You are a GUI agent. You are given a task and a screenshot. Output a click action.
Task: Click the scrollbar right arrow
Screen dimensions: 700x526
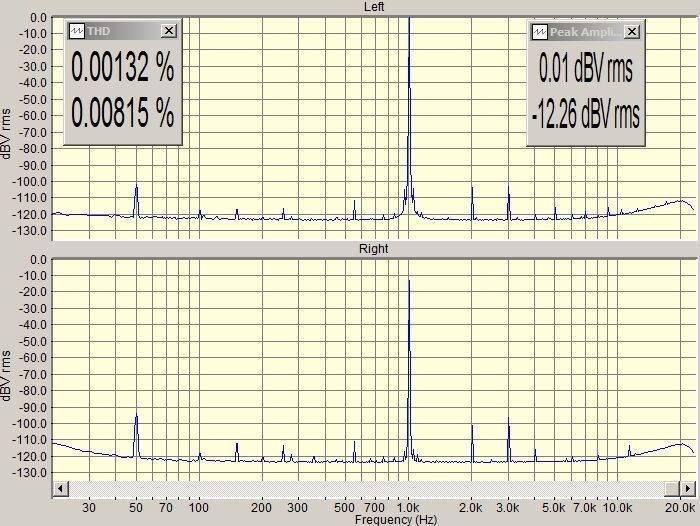coord(688,488)
